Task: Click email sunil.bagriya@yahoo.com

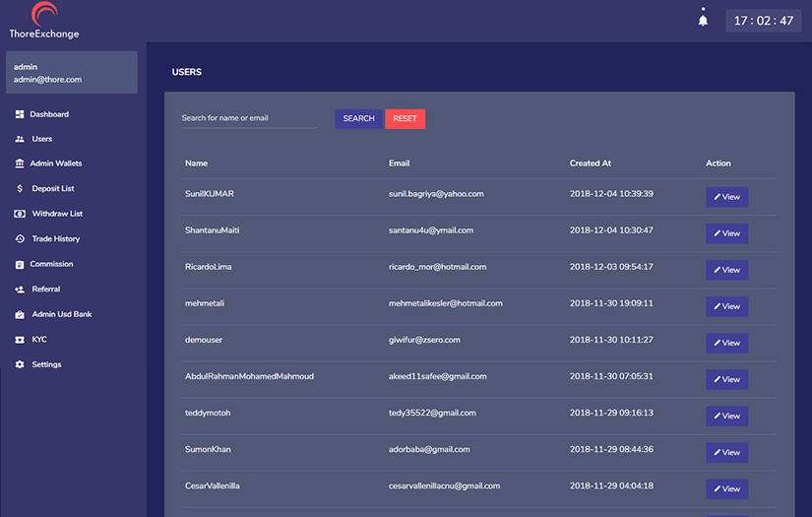Action: [x=436, y=194]
